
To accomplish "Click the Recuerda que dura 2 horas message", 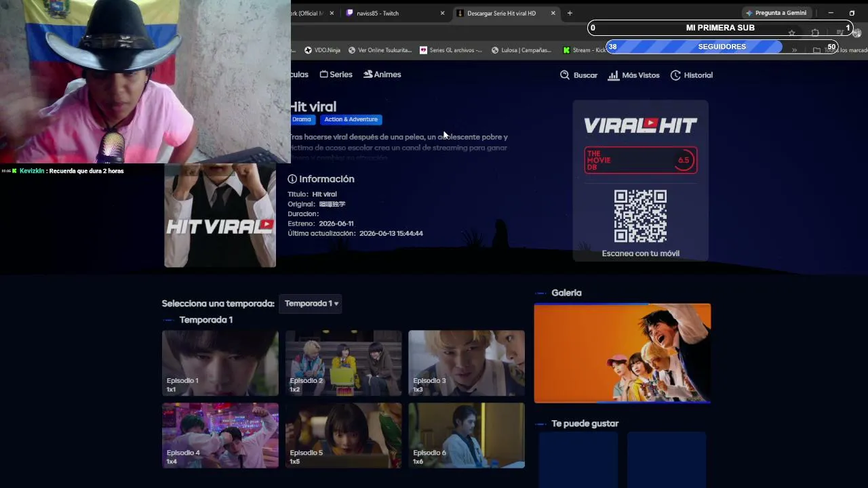I will coord(86,171).
